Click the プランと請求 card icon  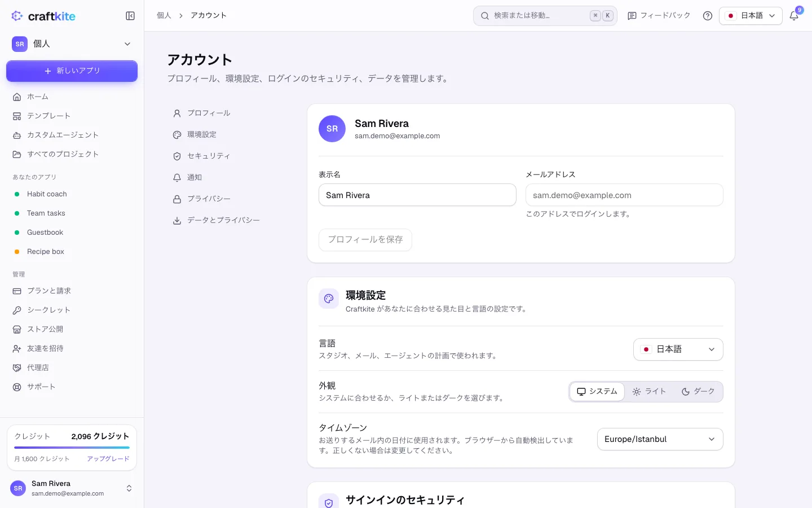17,291
